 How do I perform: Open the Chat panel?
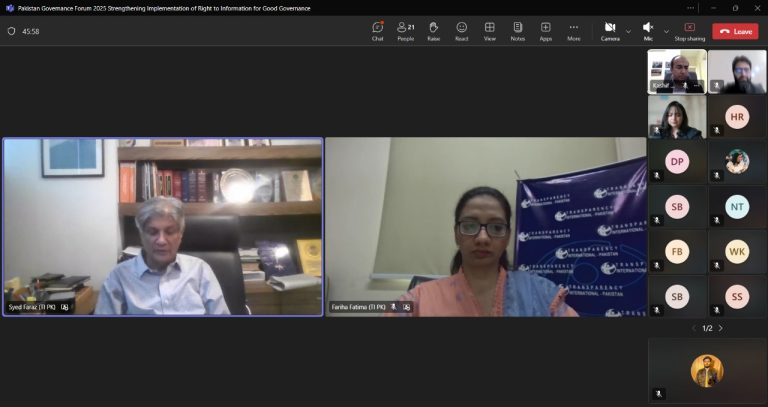377,30
